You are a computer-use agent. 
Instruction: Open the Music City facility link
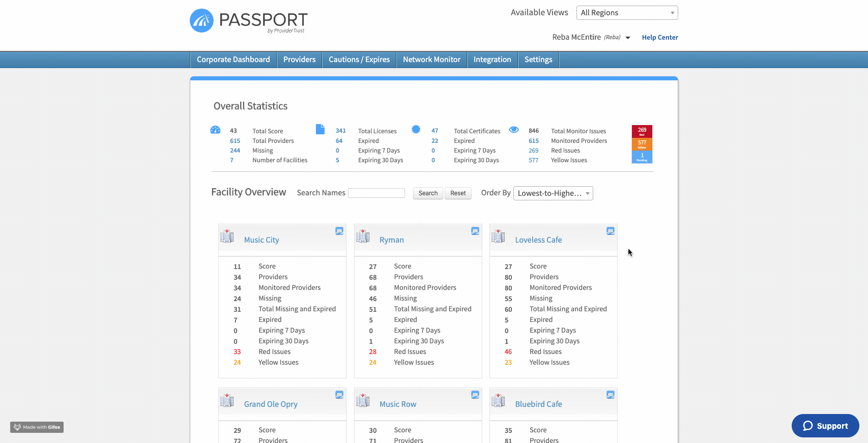(x=262, y=240)
